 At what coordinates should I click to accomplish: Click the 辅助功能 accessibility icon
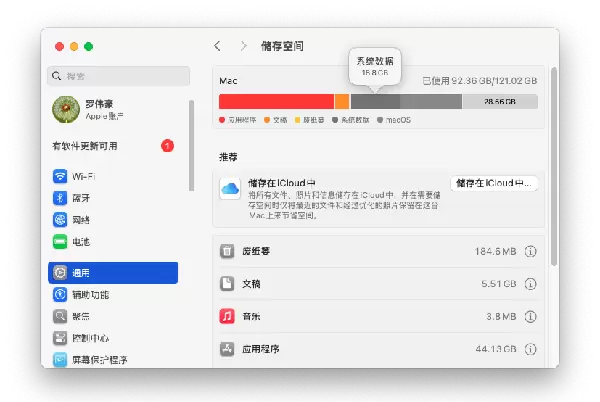(x=60, y=295)
